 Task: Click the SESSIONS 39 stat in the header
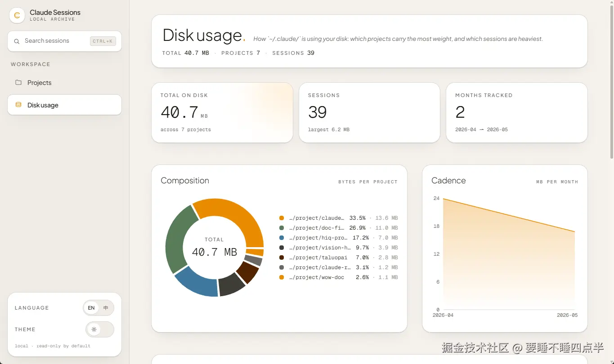click(x=293, y=53)
